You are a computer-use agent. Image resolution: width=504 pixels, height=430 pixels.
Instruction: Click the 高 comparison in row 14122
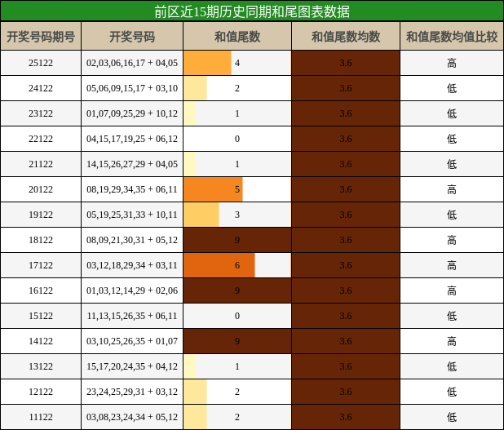click(x=452, y=341)
